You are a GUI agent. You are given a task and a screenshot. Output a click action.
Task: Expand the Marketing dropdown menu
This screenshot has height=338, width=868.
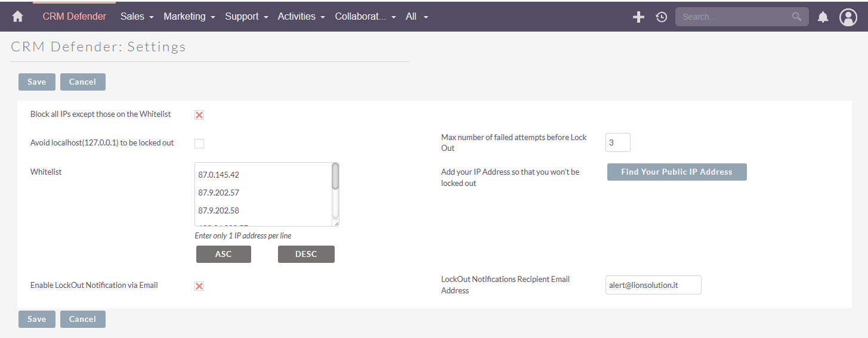[189, 17]
